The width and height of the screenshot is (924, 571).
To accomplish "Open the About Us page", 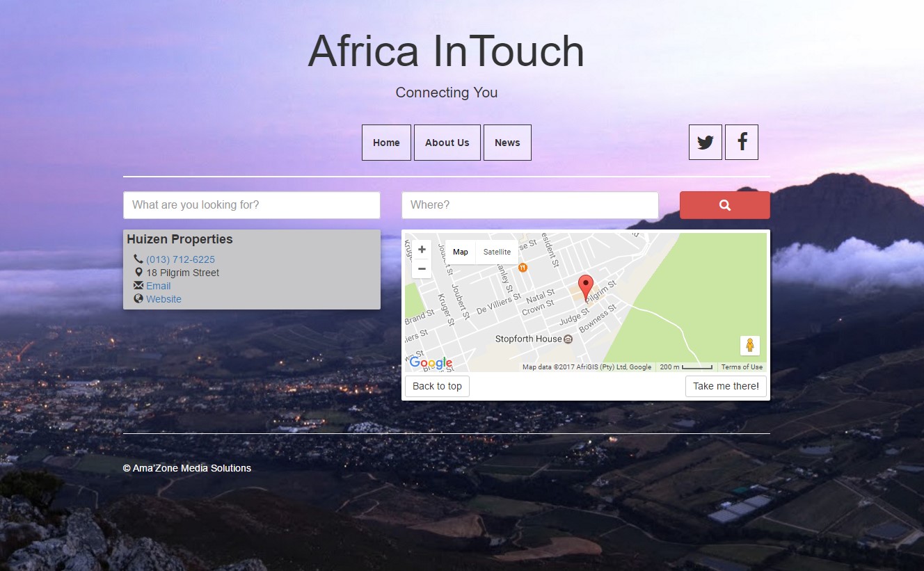I will [447, 143].
